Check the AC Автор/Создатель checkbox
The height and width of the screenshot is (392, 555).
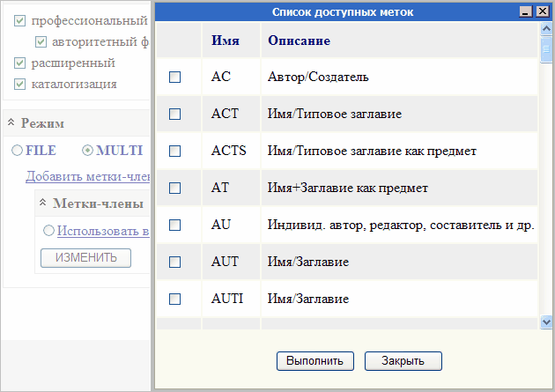tap(174, 78)
